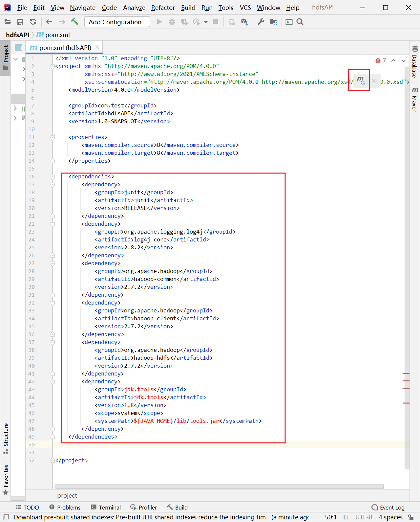Open the run options dropdown arrow
This screenshot has width=420, height=522.
click(x=206, y=22)
